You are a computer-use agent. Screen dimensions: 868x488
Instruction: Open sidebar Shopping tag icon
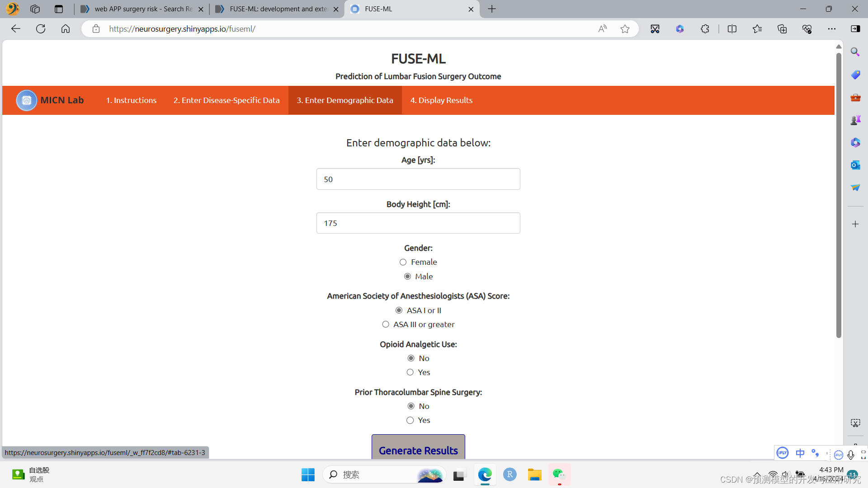coord(855,75)
